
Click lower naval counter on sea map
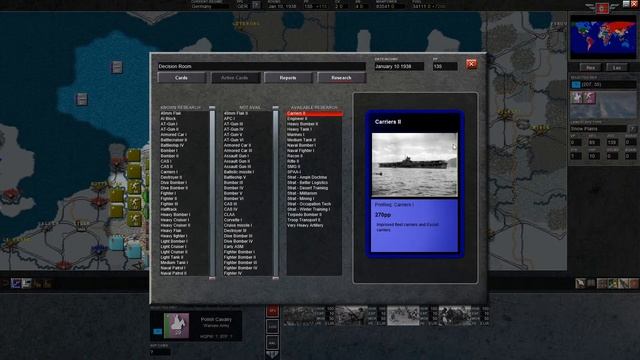(82, 99)
